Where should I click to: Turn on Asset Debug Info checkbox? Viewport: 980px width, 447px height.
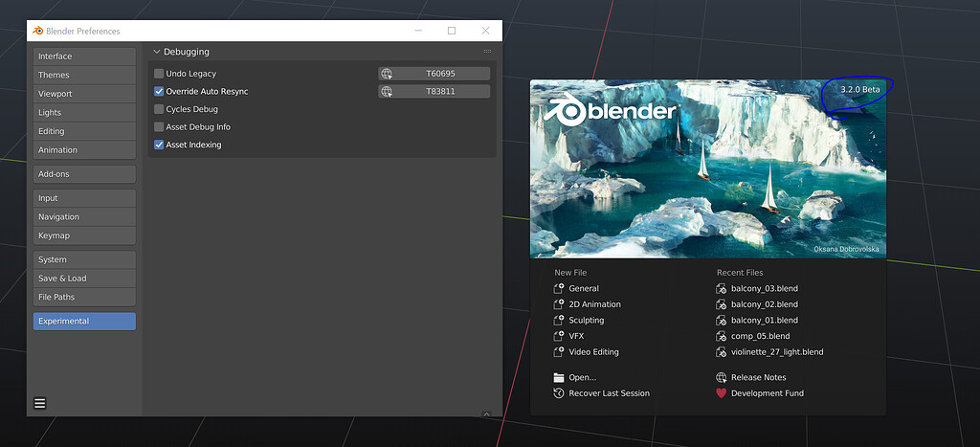(x=159, y=127)
